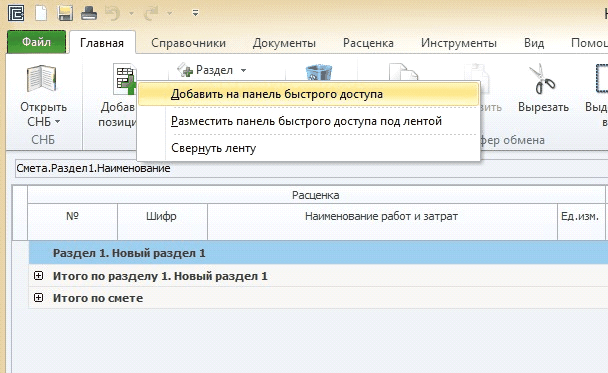Switch to the Главная ribbon tab
This screenshot has height=373, width=608.
pyautogui.click(x=102, y=43)
